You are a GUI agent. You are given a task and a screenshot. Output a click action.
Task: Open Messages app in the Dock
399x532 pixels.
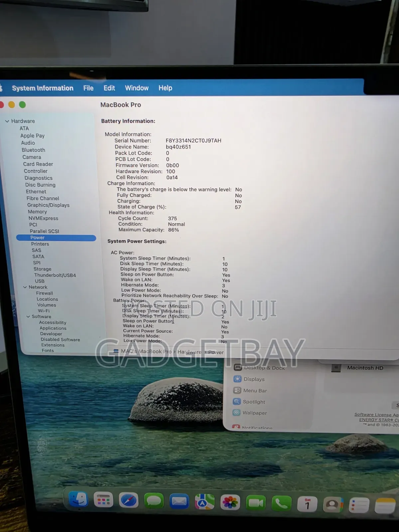[154, 501]
